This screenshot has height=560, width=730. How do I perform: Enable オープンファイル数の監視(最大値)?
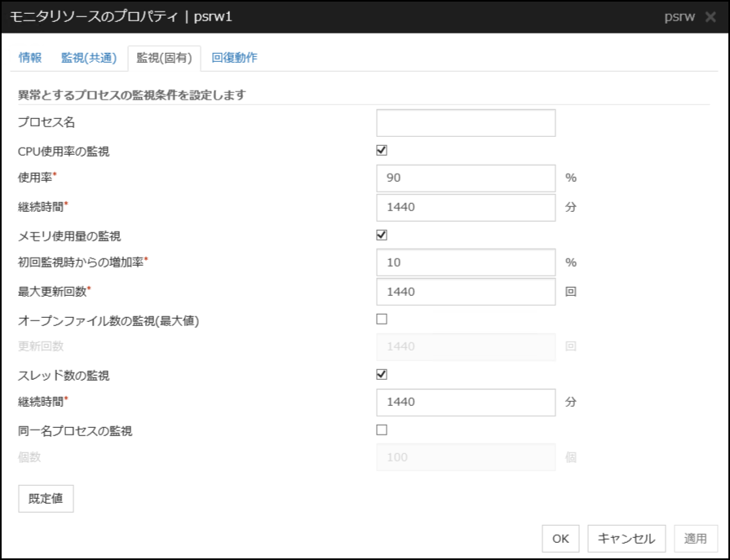[x=382, y=320]
